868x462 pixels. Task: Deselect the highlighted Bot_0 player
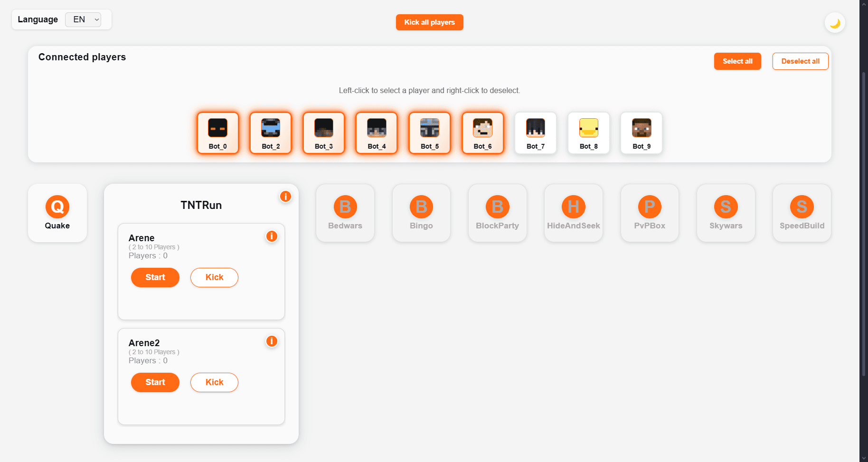click(x=217, y=133)
